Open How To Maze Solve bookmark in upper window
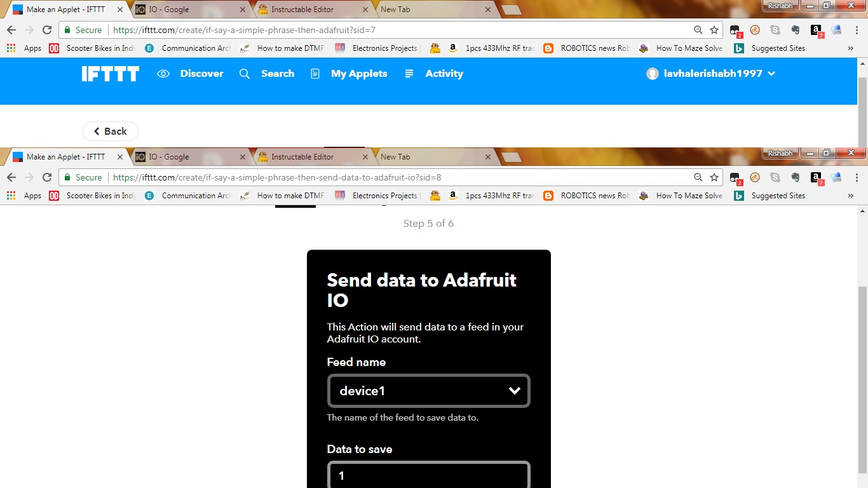The height and width of the screenshot is (488, 868). pyautogui.click(x=681, y=48)
